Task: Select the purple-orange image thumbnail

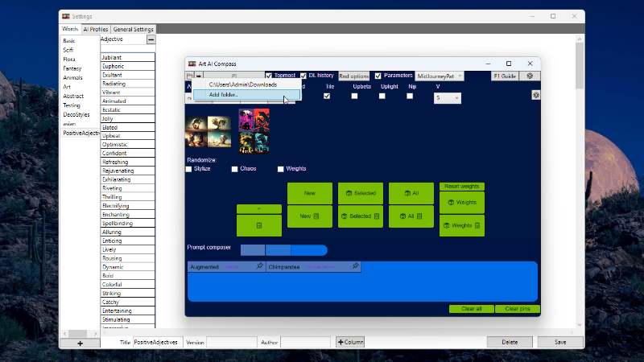Action: pyautogui.click(x=254, y=131)
